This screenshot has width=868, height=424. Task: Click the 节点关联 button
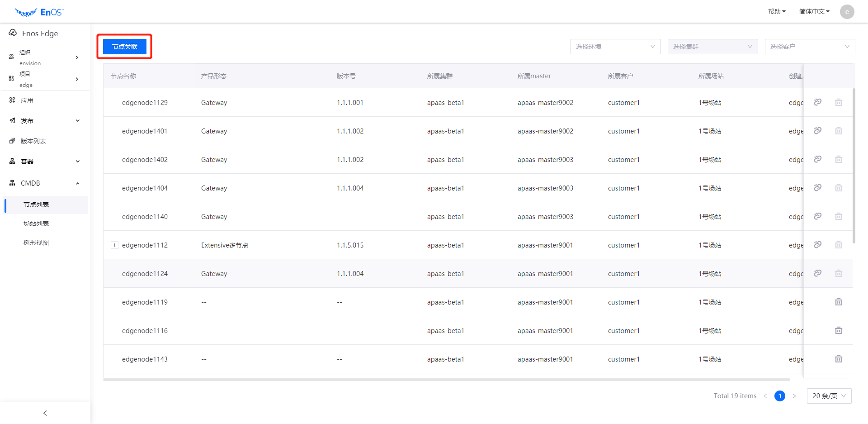125,47
